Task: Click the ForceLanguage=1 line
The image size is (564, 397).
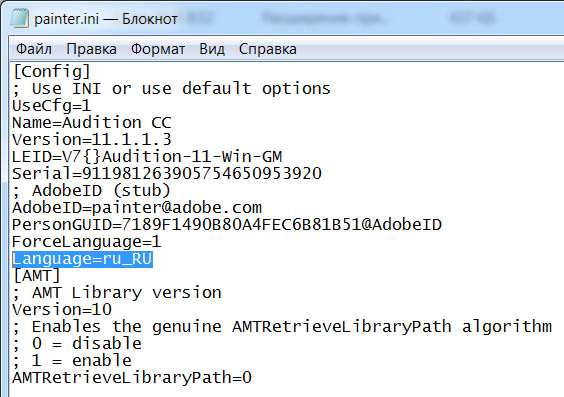Action: (x=87, y=242)
